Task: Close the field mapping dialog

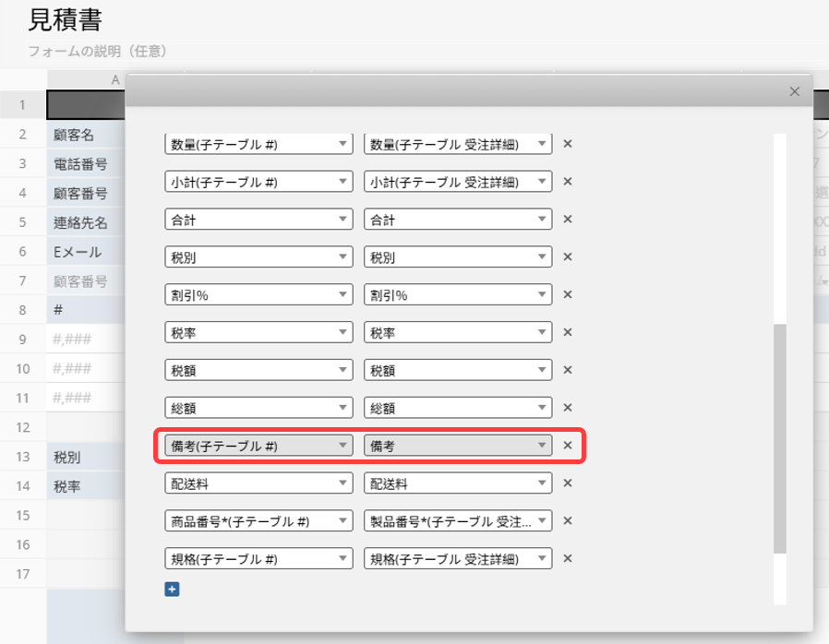Action: coord(794,91)
